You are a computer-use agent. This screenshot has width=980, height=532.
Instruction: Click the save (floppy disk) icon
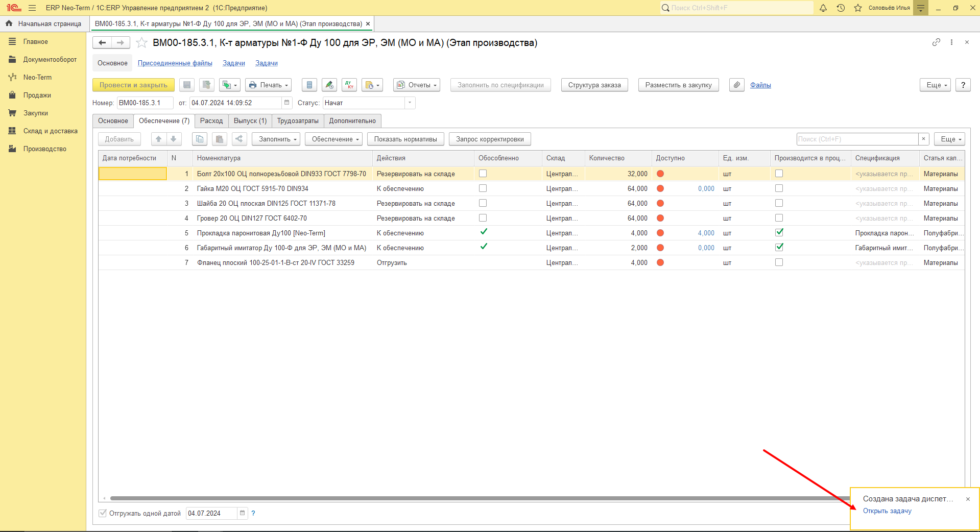click(x=187, y=85)
